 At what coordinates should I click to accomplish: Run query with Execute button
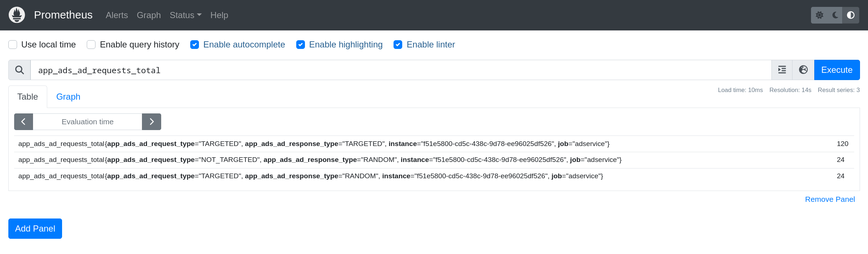pyautogui.click(x=837, y=70)
